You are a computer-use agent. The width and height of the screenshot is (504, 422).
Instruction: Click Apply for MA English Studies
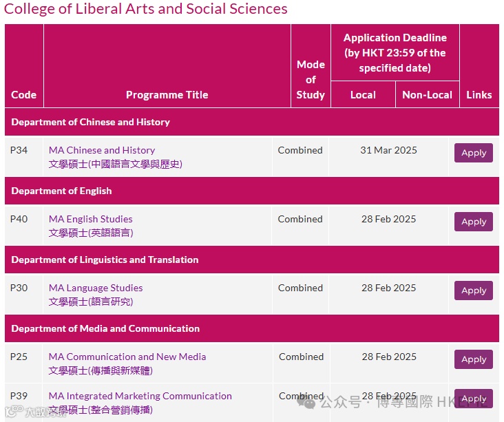click(473, 222)
